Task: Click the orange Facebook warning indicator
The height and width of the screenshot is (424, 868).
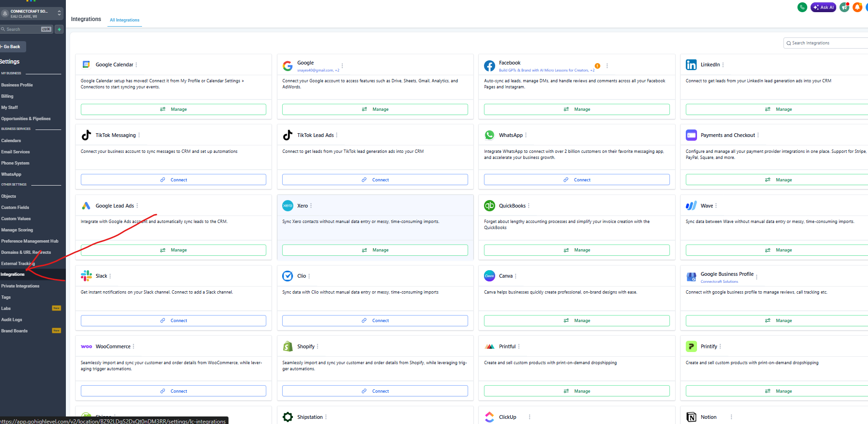Action: 598,66
